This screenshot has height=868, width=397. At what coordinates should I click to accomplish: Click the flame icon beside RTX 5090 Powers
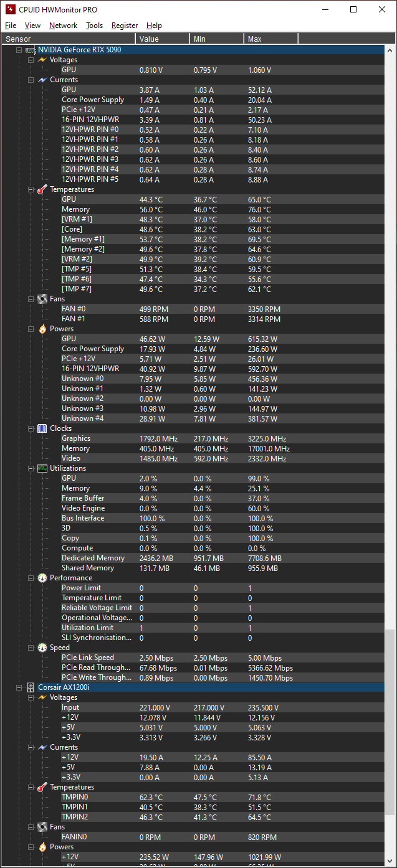click(x=42, y=329)
